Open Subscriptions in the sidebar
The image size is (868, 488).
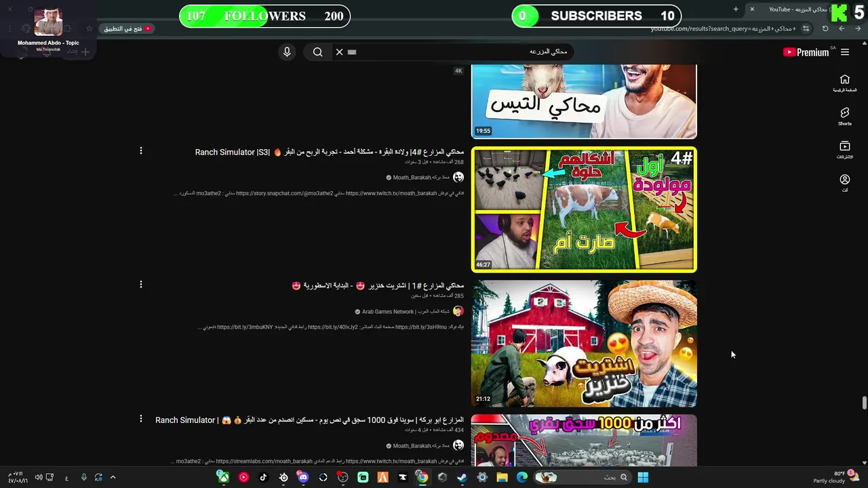845,150
